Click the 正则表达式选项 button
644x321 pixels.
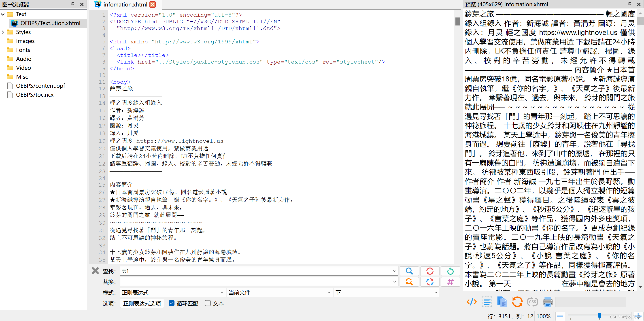click(x=142, y=303)
